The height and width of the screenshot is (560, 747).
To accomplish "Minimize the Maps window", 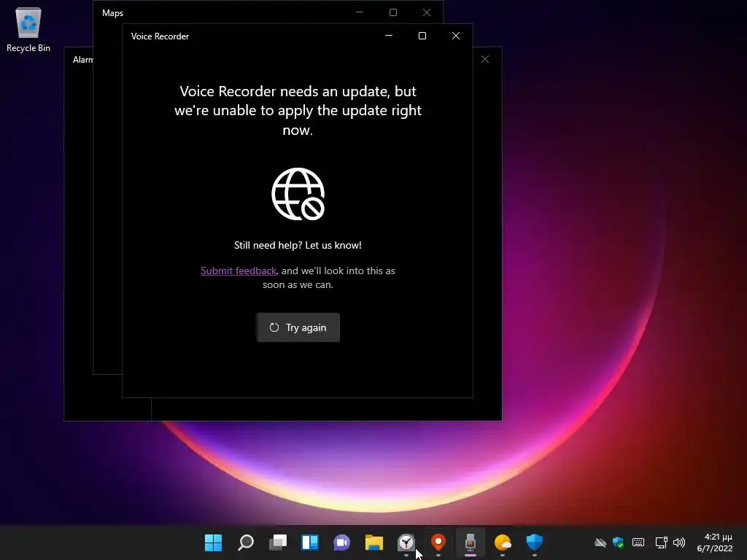I will [360, 12].
